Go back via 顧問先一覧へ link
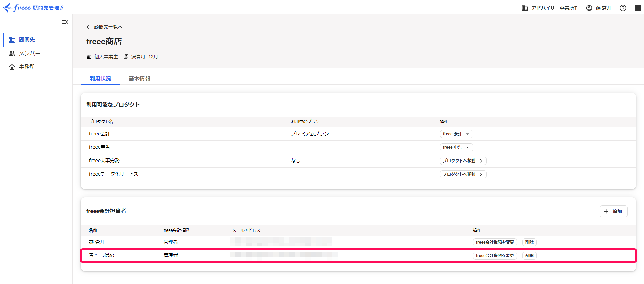Image resolution: width=644 pixels, height=284 pixels. pyautogui.click(x=105, y=27)
